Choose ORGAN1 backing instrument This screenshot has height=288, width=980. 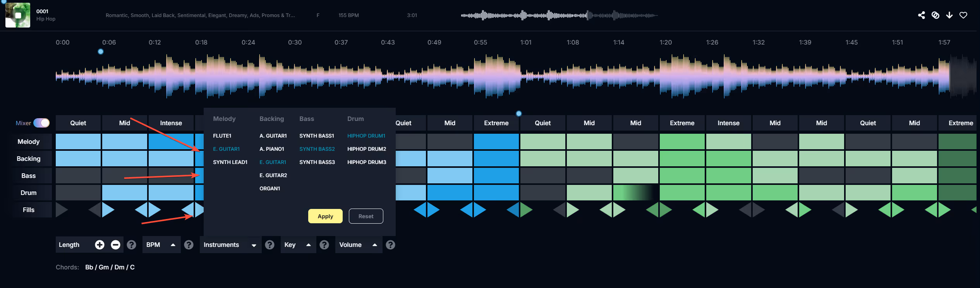click(270, 188)
